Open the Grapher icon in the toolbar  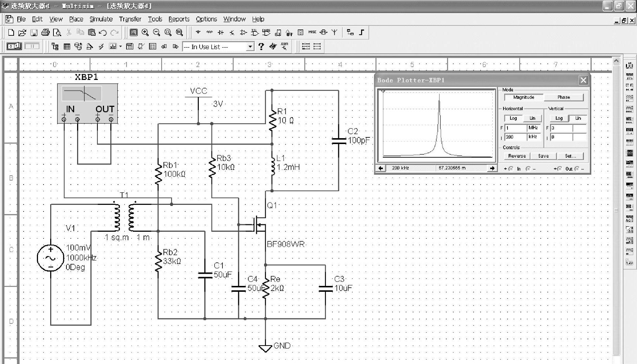point(113,46)
